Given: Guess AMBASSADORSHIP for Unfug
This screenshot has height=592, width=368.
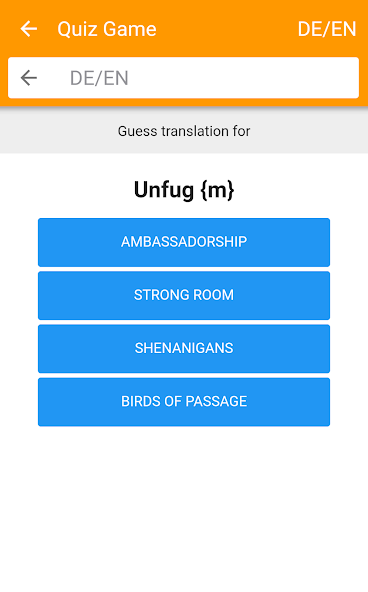Looking at the screenshot, I should point(184,242).
